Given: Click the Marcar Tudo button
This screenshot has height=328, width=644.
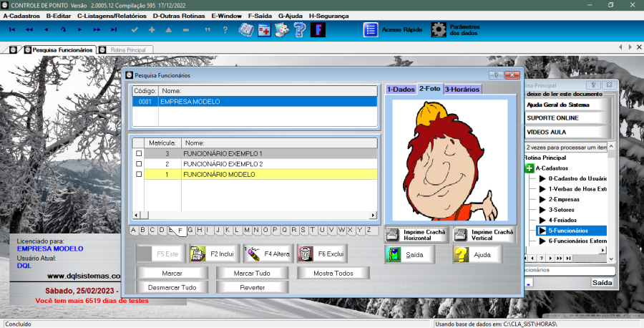Looking at the screenshot, I should (x=253, y=273).
